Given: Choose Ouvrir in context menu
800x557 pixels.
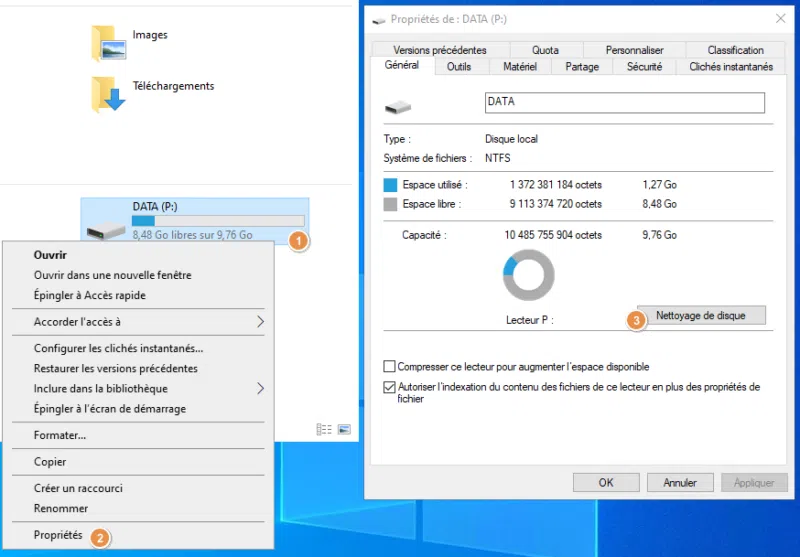Looking at the screenshot, I should (x=138, y=255).
